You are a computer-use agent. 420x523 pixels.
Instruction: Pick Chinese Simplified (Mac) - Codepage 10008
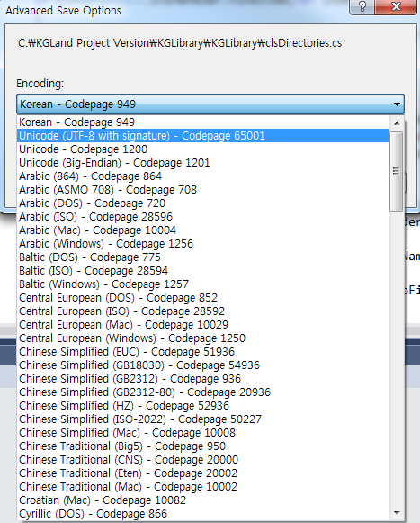coord(202,433)
